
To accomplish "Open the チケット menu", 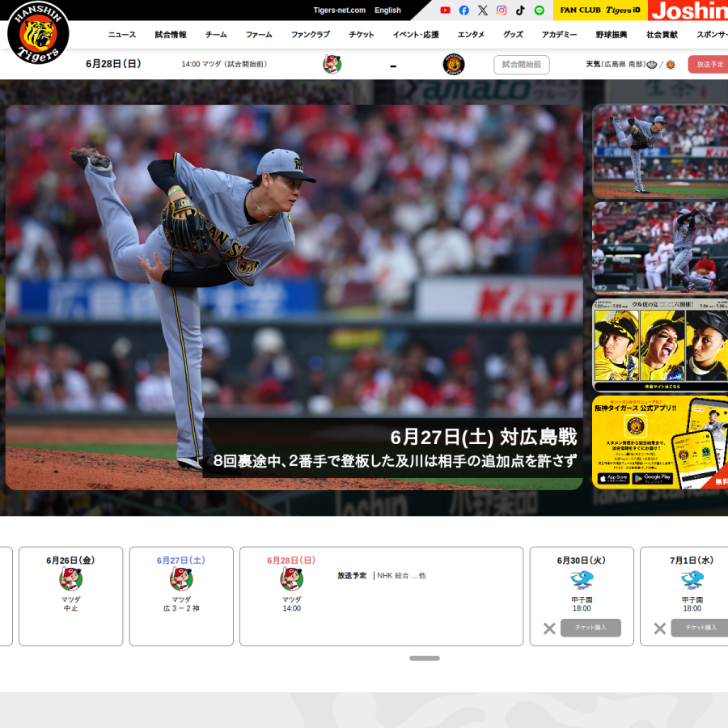I will pos(362,34).
